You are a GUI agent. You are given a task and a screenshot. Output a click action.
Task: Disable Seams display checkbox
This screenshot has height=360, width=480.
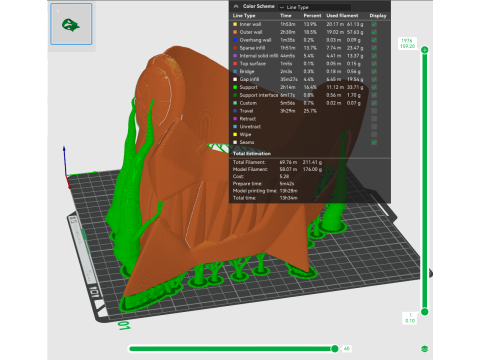pyautogui.click(x=374, y=142)
